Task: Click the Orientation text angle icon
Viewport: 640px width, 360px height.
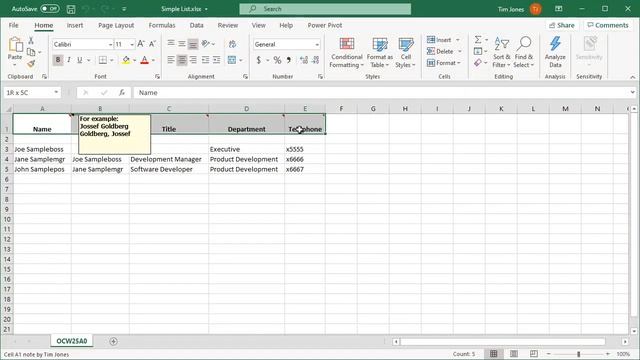Action: coord(206,44)
